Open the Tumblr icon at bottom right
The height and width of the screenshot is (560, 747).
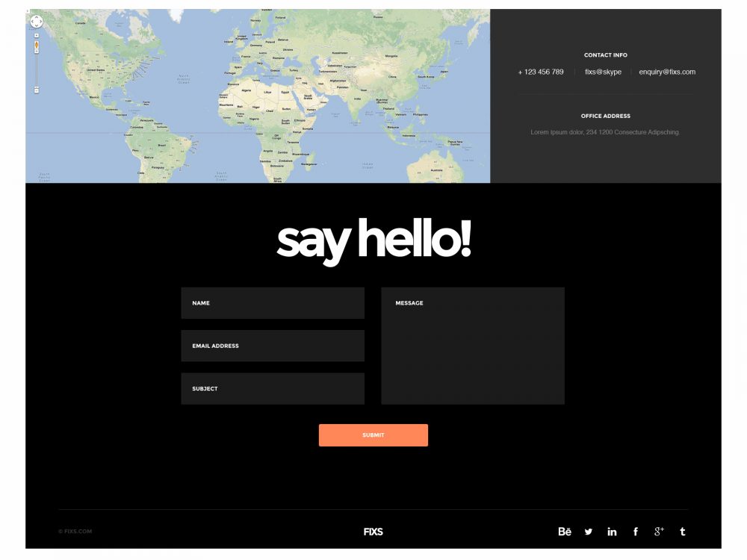(682, 532)
